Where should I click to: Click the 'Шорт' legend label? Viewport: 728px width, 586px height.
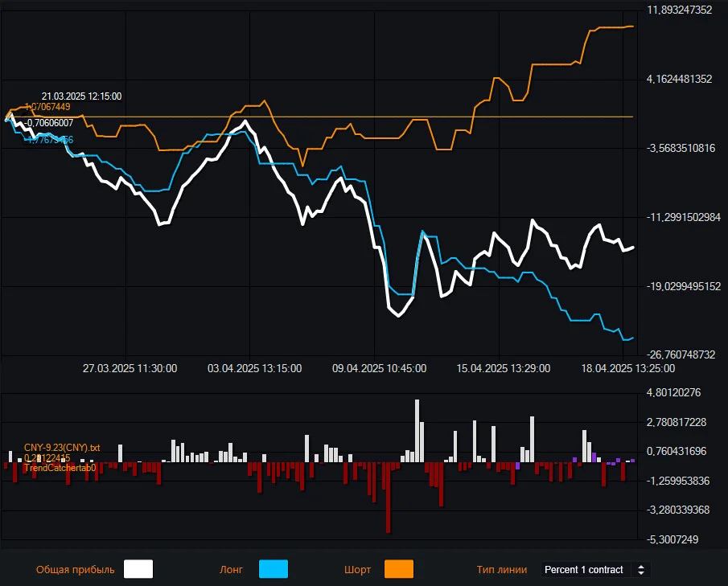[357, 570]
